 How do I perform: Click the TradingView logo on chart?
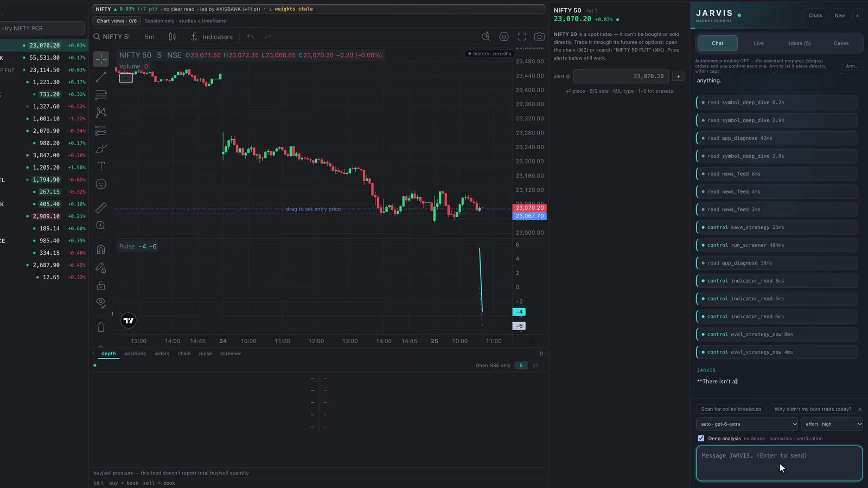129,320
